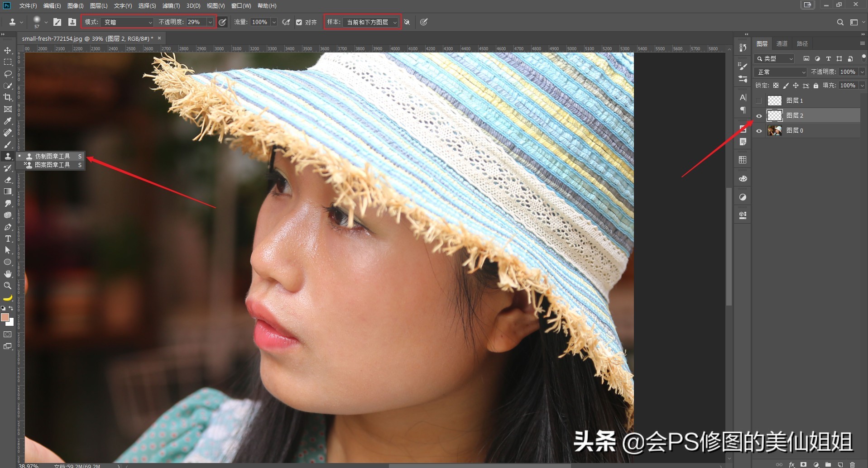Hide 图层 0 with eye icon
868x468 pixels.
click(x=759, y=131)
